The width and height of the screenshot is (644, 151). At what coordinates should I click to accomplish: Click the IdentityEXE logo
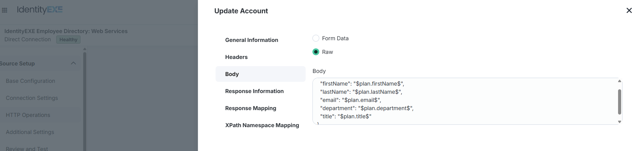pyautogui.click(x=40, y=10)
